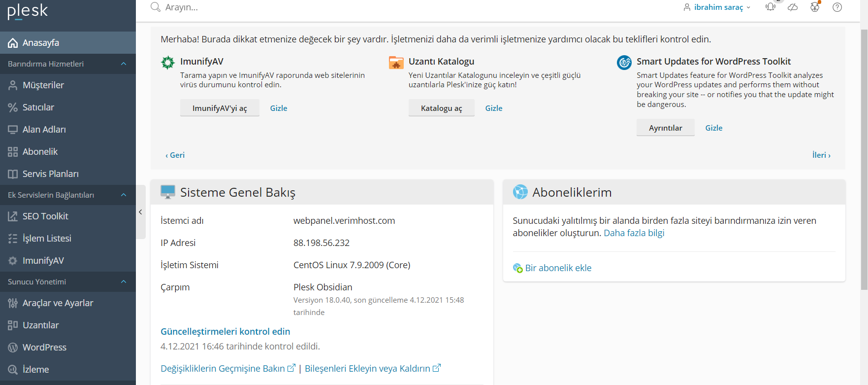This screenshot has width=868, height=385.
Task: Collapse the sidebar with the arrow handle
Action: pyautogui.click(x=140, y=212)
